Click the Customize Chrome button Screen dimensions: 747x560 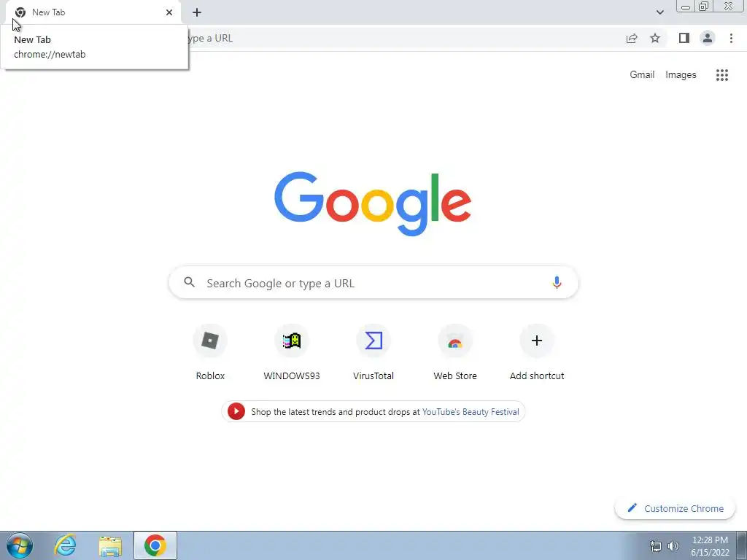click(675, 508)
